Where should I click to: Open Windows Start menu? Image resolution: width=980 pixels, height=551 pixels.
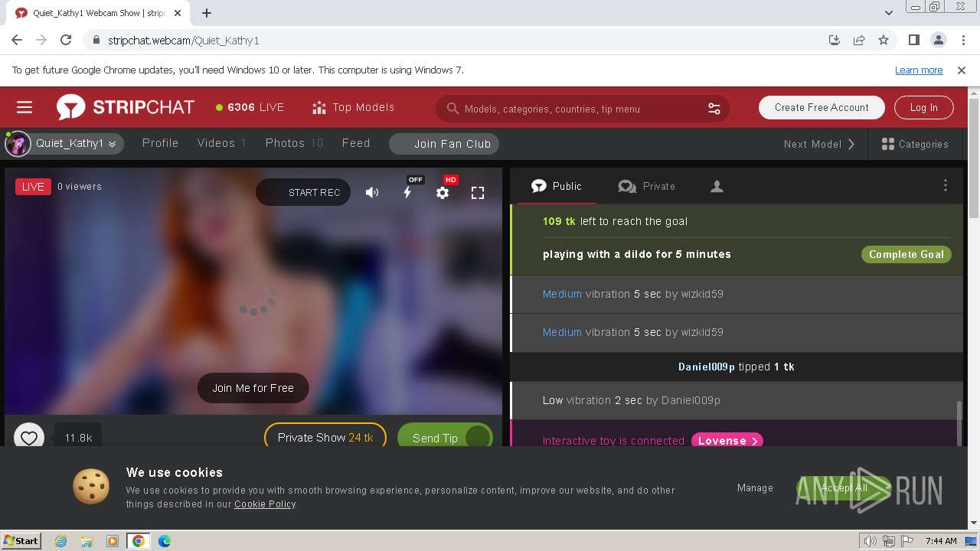(21, 540)
